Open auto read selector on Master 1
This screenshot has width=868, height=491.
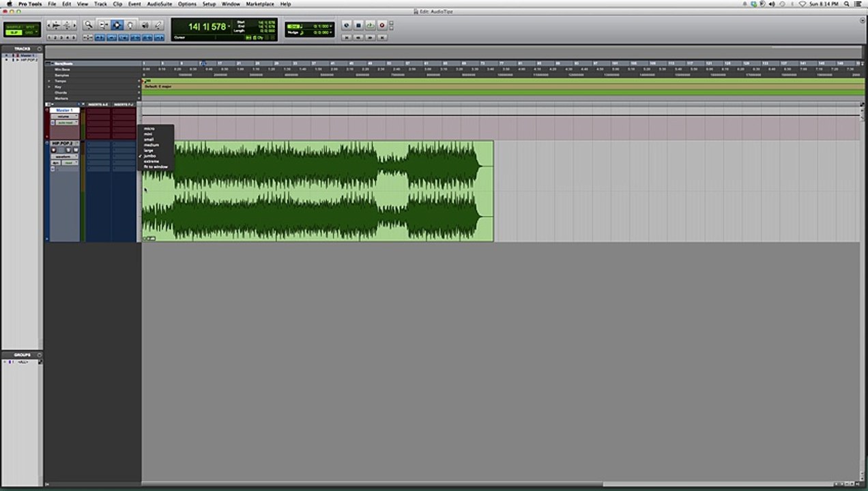[x=67, y=123]
